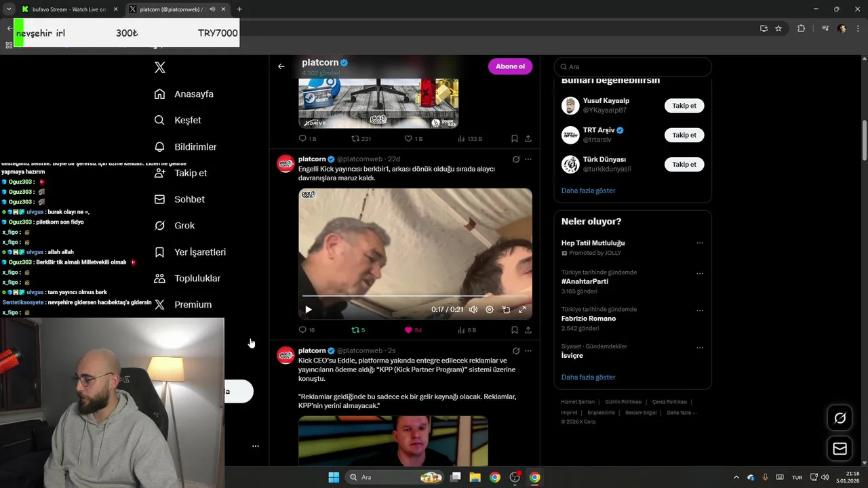
Task: Open the İsviçre trending topic
Action: tap(572, 355)
